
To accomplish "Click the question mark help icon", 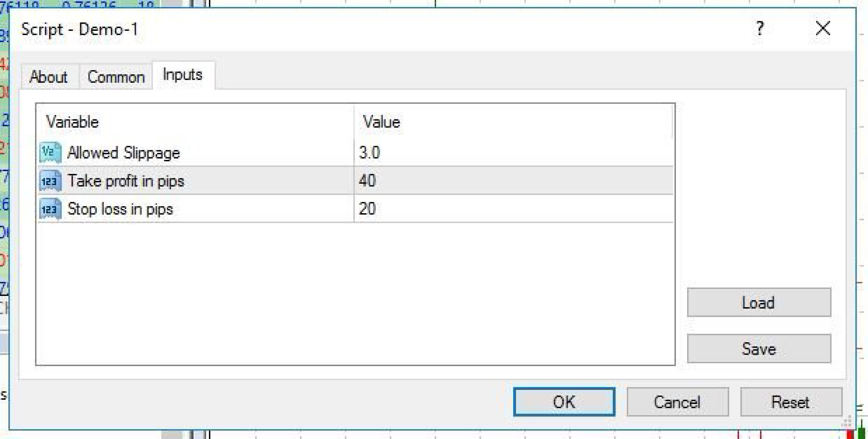I will coord(760,29).
